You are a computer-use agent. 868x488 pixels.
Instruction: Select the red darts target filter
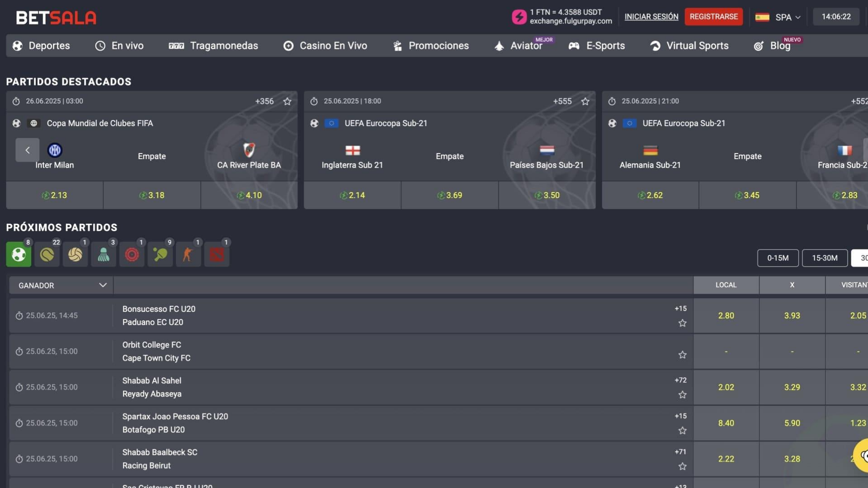coord(132,254)
